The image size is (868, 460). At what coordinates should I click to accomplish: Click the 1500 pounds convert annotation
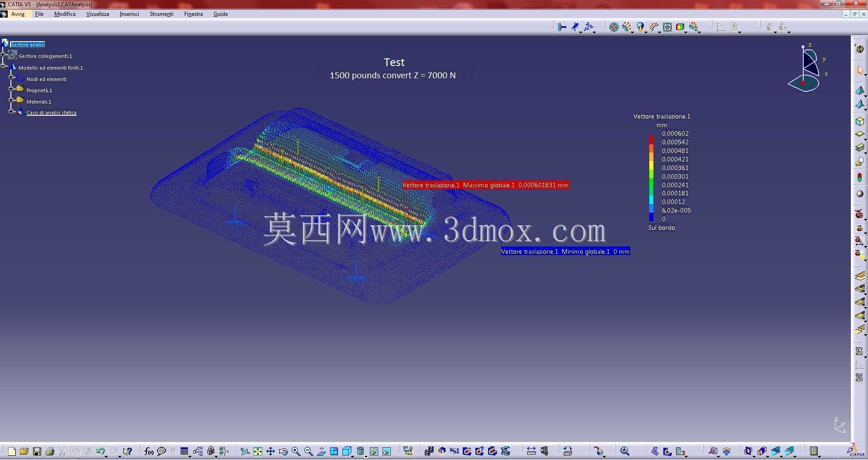click(x=393, y=75)
